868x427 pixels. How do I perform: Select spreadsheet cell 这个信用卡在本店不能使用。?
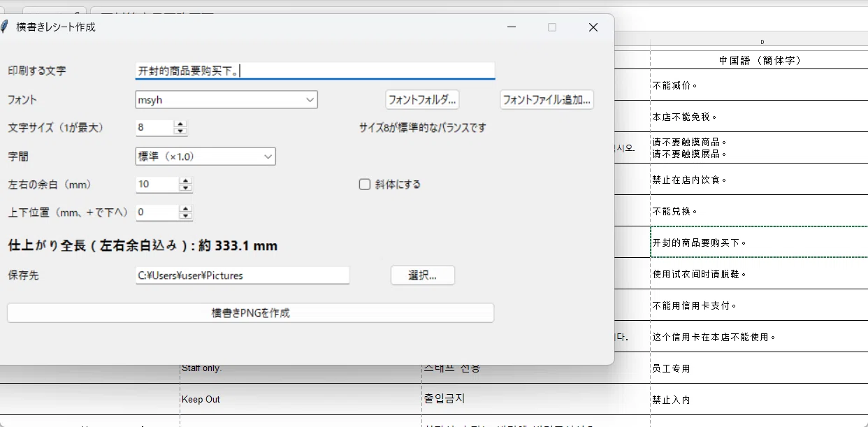[x=759, y=336]
